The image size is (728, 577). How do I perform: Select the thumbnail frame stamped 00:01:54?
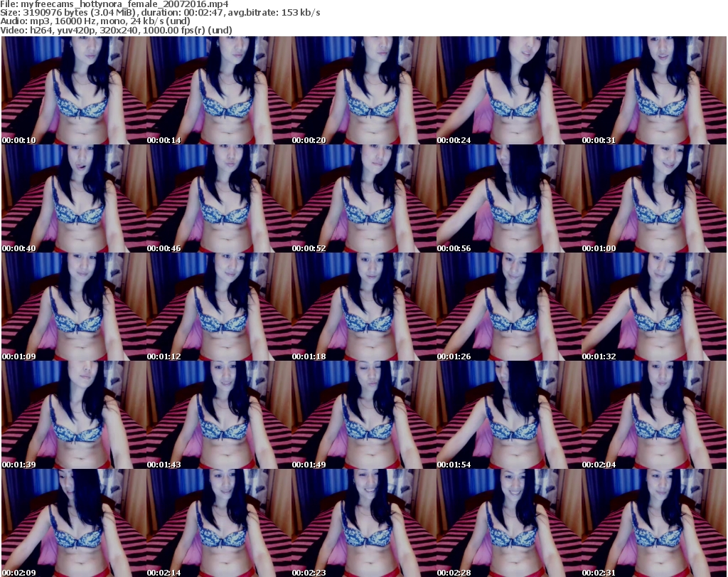pos(508,414)
